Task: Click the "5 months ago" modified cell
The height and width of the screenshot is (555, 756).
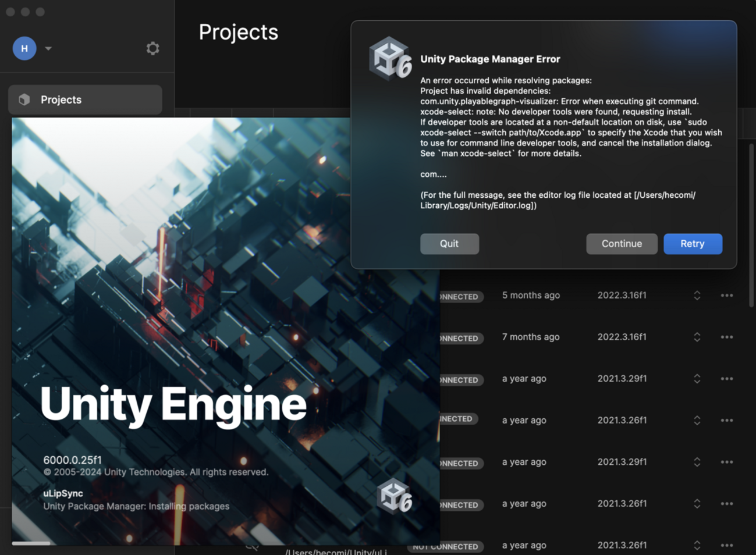Action: pos(531,296)
